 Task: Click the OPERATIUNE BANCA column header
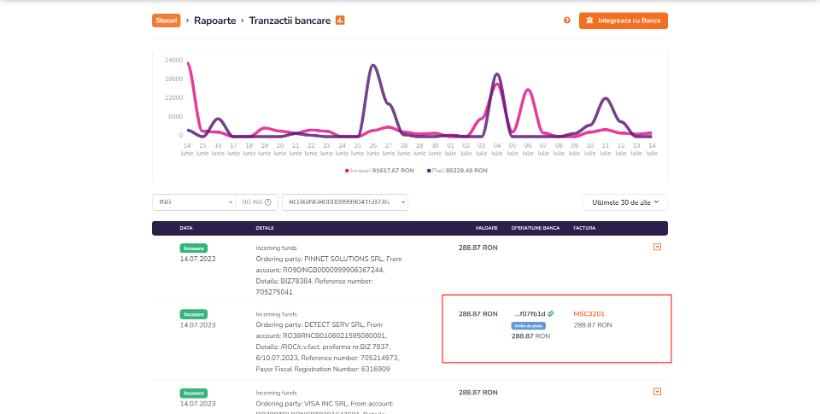tap(536, 228)
